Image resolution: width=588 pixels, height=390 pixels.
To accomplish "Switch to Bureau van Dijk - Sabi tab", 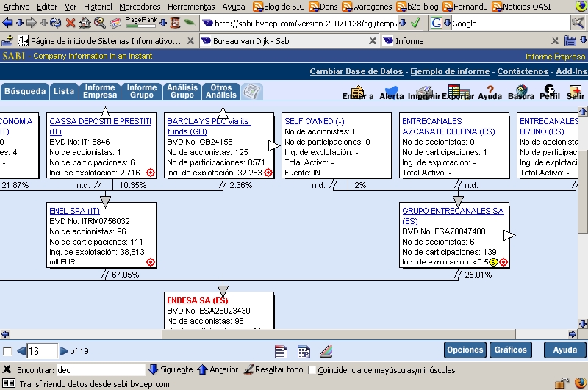I will click(289, 41).
